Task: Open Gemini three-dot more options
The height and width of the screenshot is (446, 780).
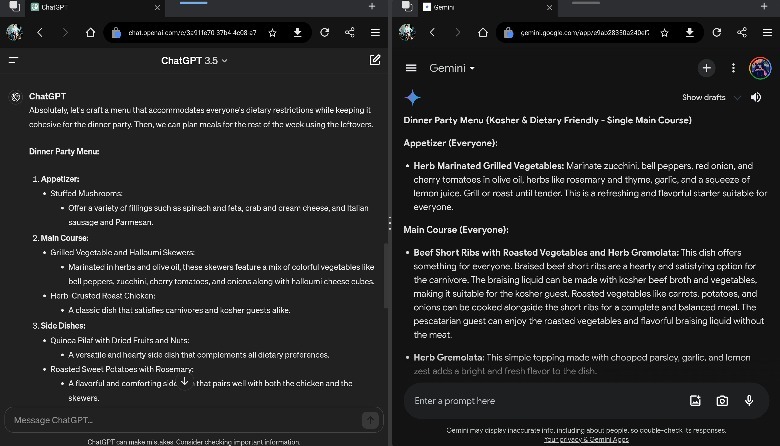Action: point(733,68)
